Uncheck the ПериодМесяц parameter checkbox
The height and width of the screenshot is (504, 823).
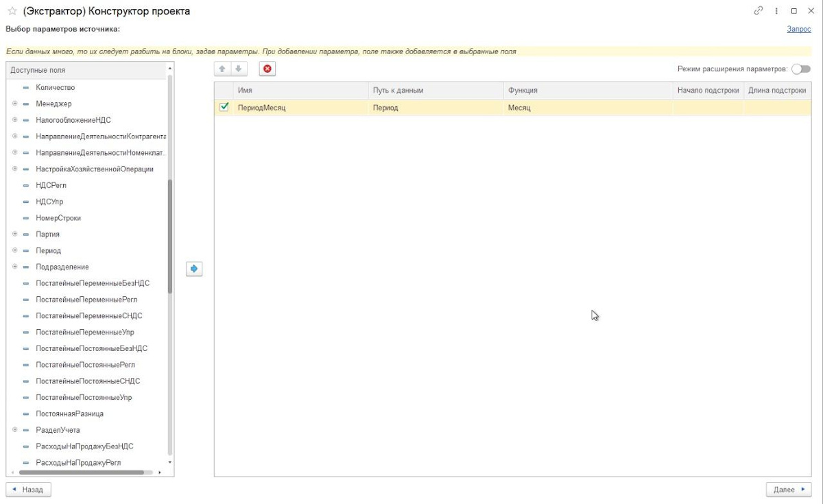[x=224, y=107]
